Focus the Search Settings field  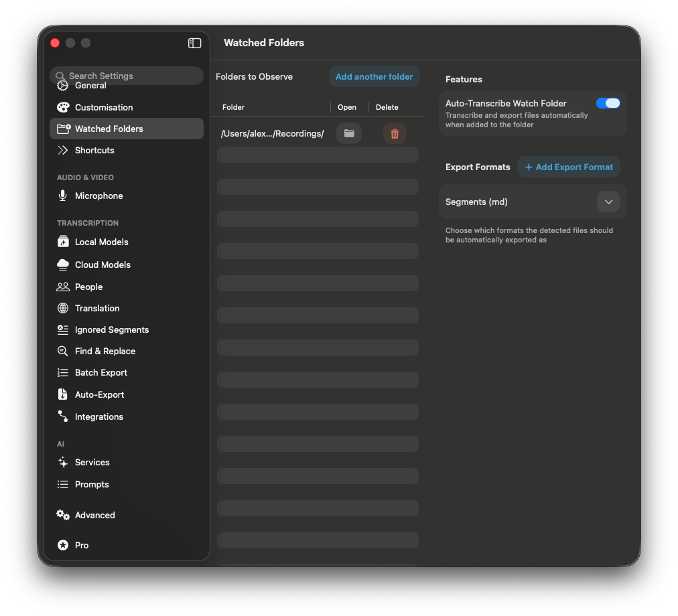click(x=127, y=76)
